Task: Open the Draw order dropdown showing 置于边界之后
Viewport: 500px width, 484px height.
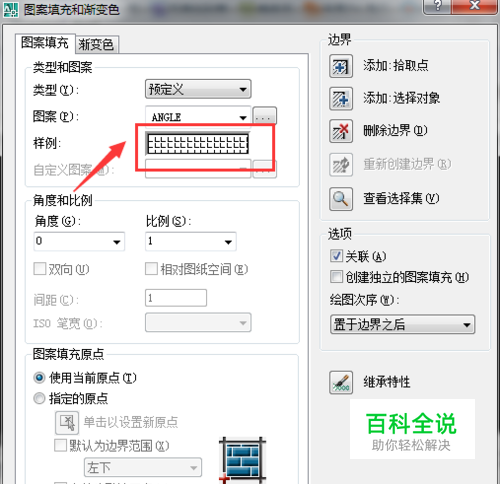Action: pyautogui.click(x=402, y=324)
